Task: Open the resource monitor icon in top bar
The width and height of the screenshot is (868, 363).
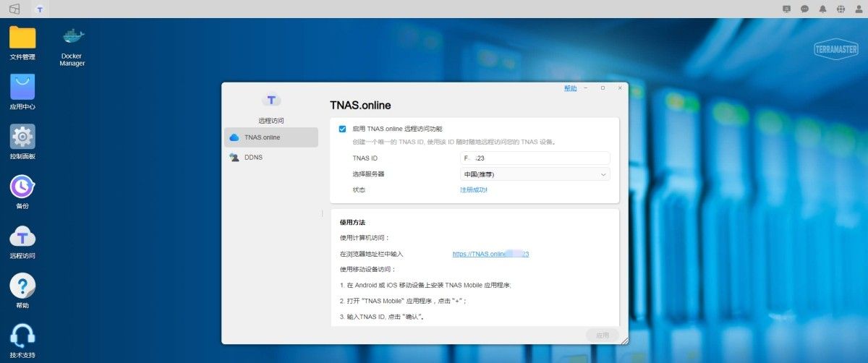Action: (787, 9)
